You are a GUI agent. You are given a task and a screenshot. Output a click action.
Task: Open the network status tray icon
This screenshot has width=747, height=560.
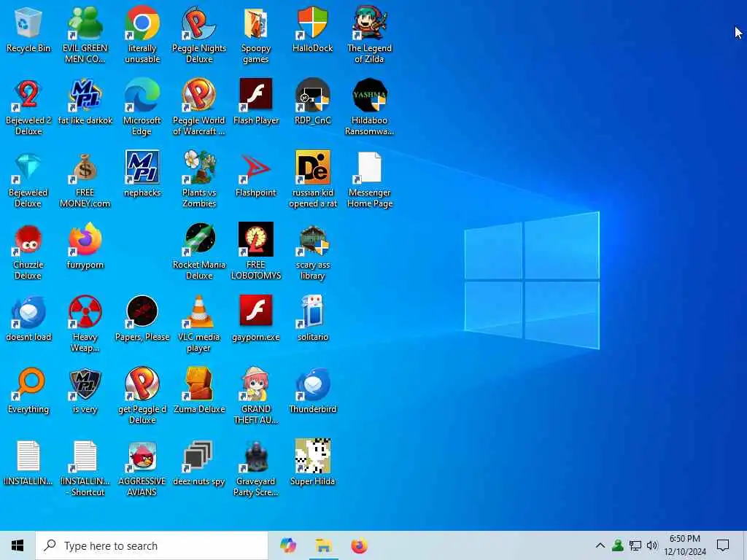tap(635, 545)
